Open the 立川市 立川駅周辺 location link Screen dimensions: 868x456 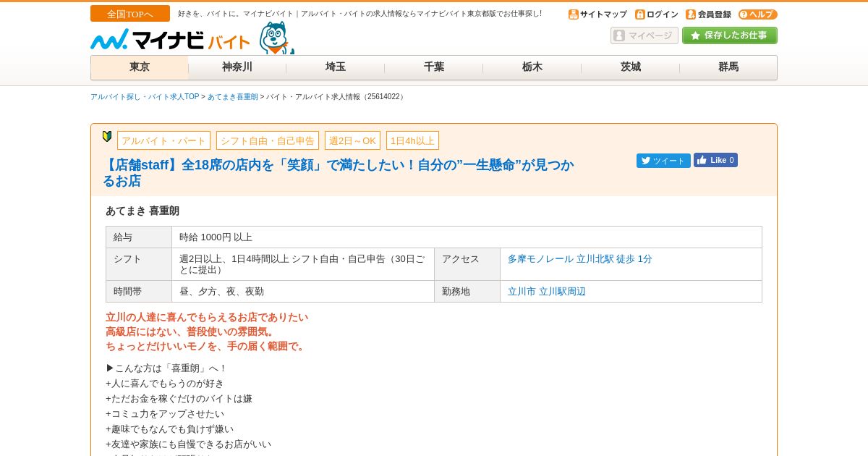point(547,292)
